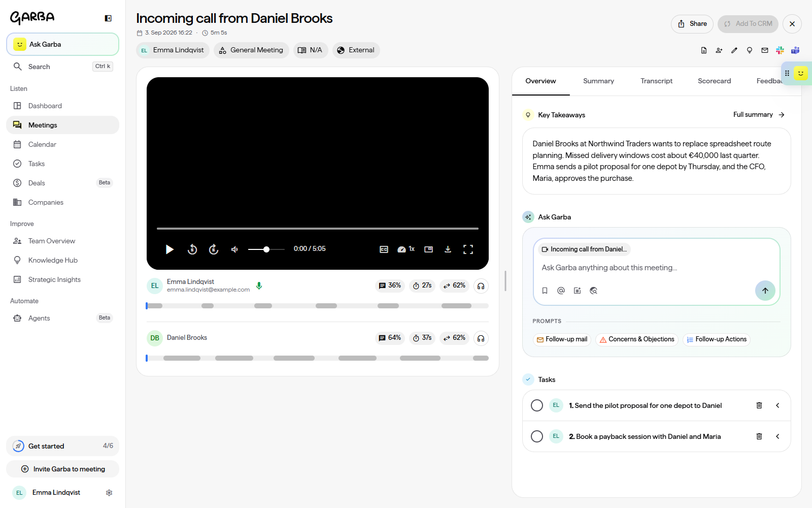The width and height of the screenshot is (812, 508).
Task: Seek on the video progress bar
Action: 318,229
